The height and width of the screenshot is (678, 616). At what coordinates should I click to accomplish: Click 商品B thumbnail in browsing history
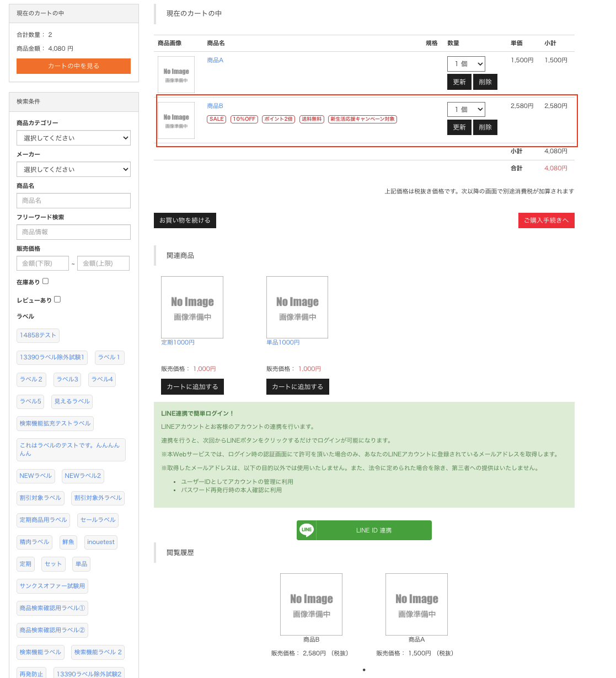(x=311, y=604)
